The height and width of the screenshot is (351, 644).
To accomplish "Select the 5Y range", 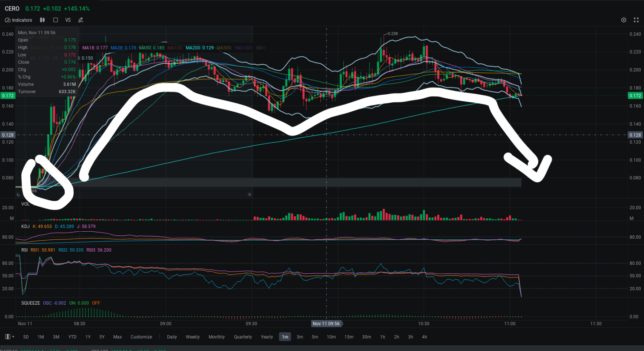I will 102,337.
